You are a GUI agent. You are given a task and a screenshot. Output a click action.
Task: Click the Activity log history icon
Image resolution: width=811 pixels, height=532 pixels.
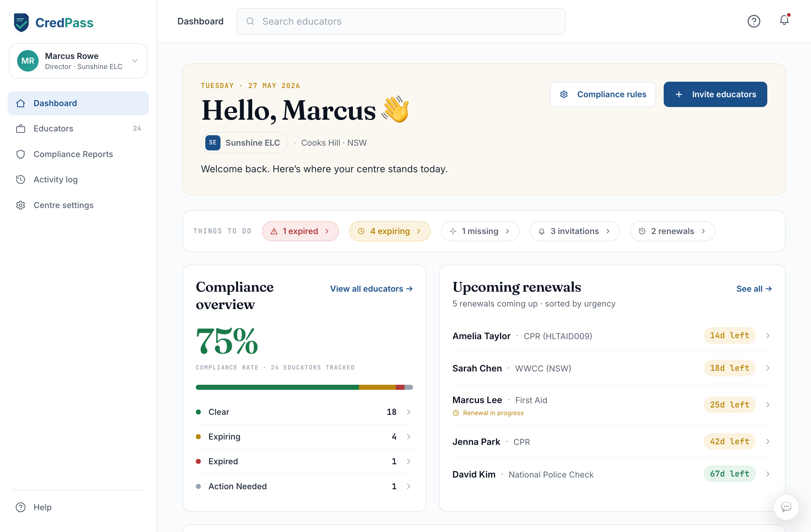(x=21, y=179)
